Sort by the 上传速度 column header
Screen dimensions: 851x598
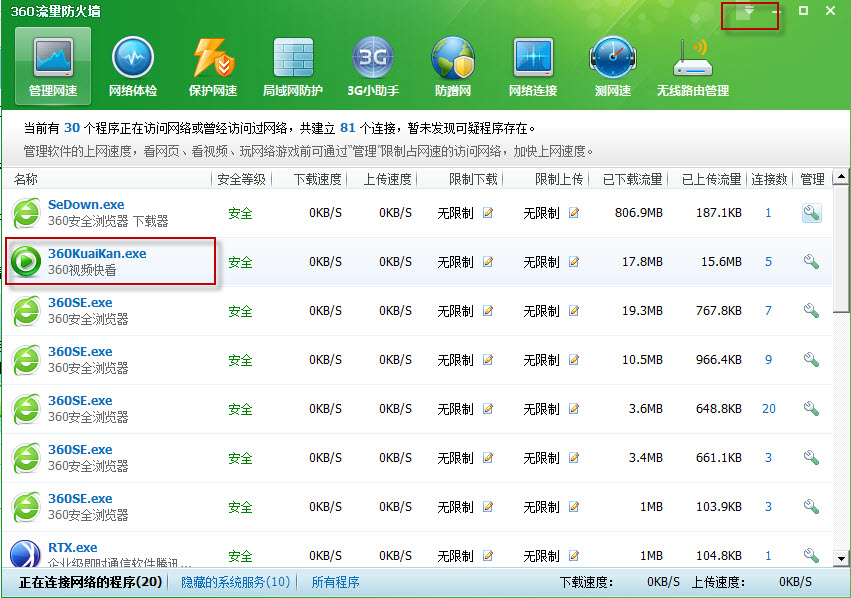(x=388, y=179)
